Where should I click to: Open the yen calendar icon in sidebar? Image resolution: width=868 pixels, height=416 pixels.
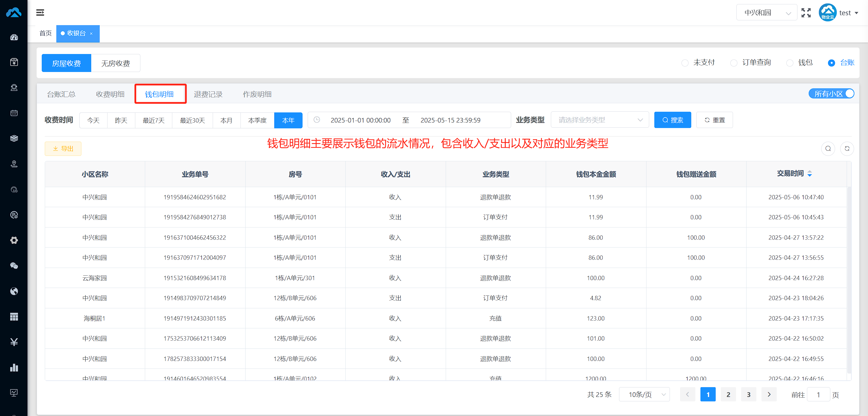pyautogui.click(x=14, y=62)
